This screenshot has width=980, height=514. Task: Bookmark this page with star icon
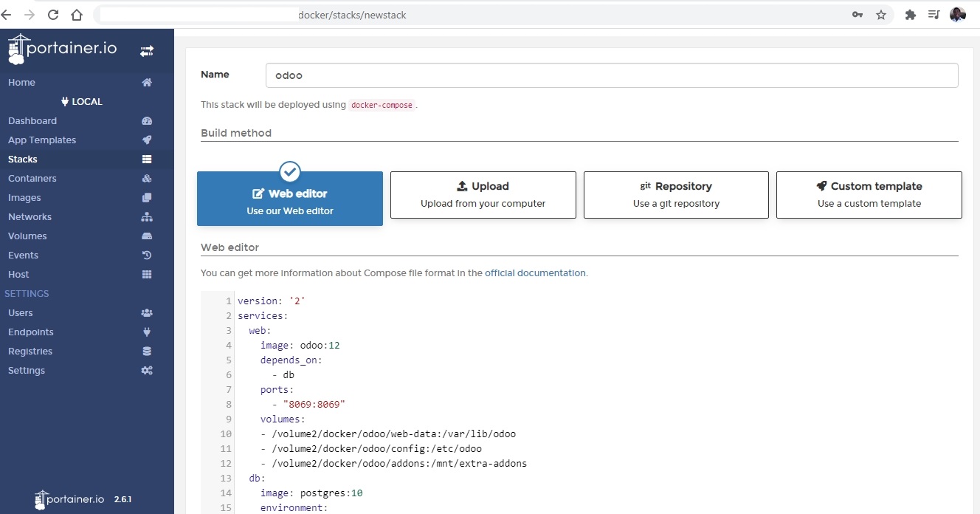tap(881, 15)
